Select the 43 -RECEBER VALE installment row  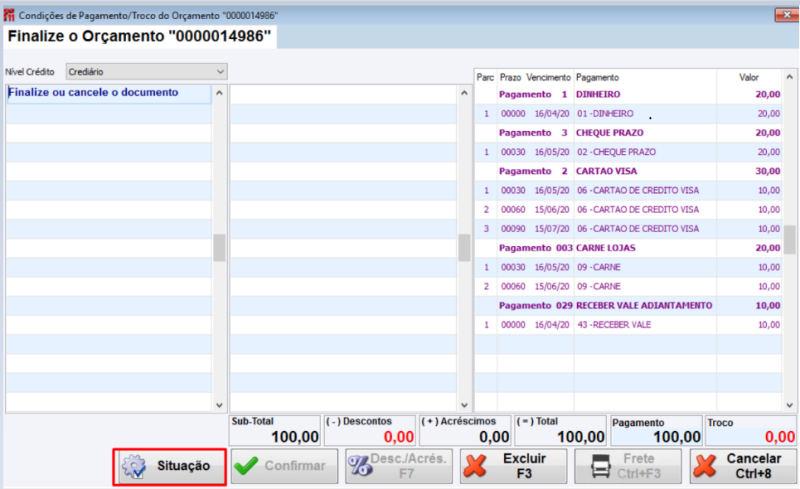tap(629, 325)
